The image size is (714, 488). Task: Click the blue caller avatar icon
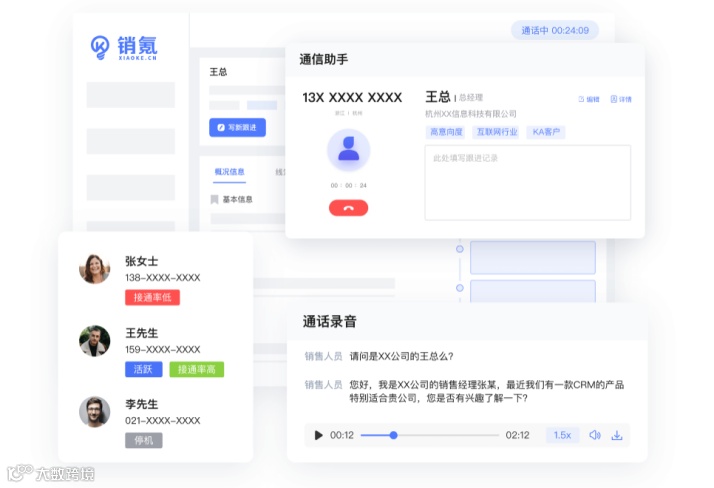348,150
